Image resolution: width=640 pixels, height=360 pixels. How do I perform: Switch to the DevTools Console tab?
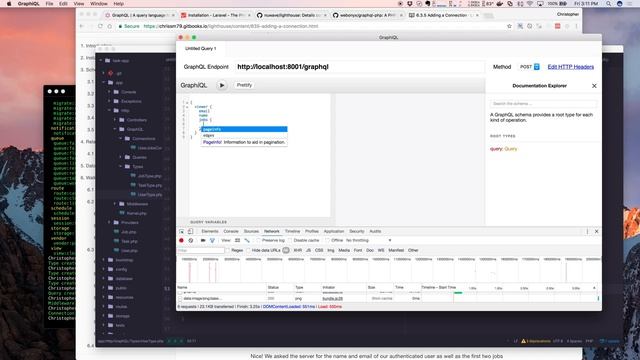(231, 231)
